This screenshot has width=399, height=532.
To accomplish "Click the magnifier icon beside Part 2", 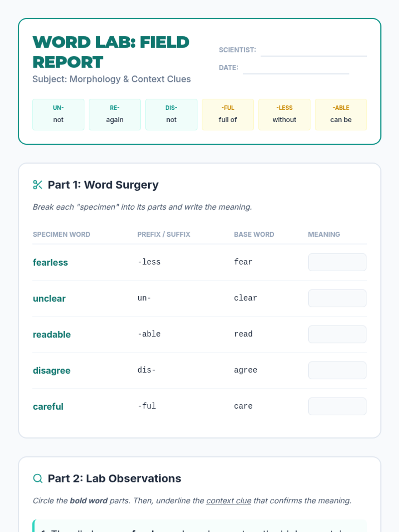I will (x=38, y=478).
